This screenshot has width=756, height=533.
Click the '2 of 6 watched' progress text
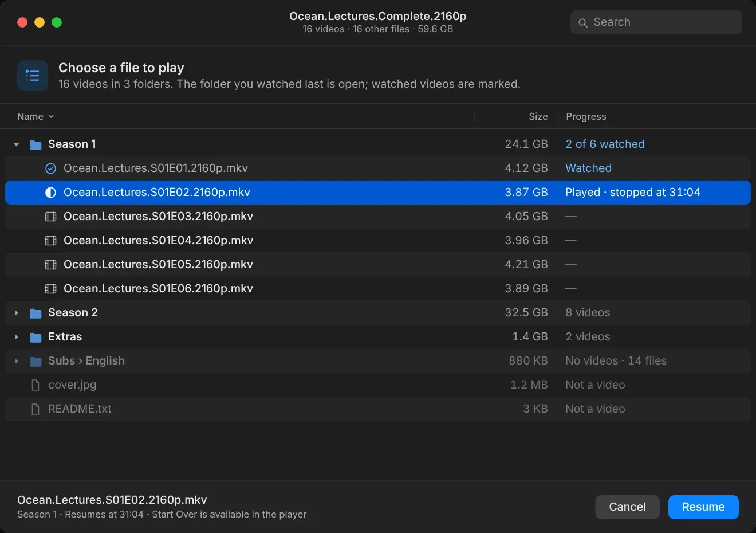605,144
